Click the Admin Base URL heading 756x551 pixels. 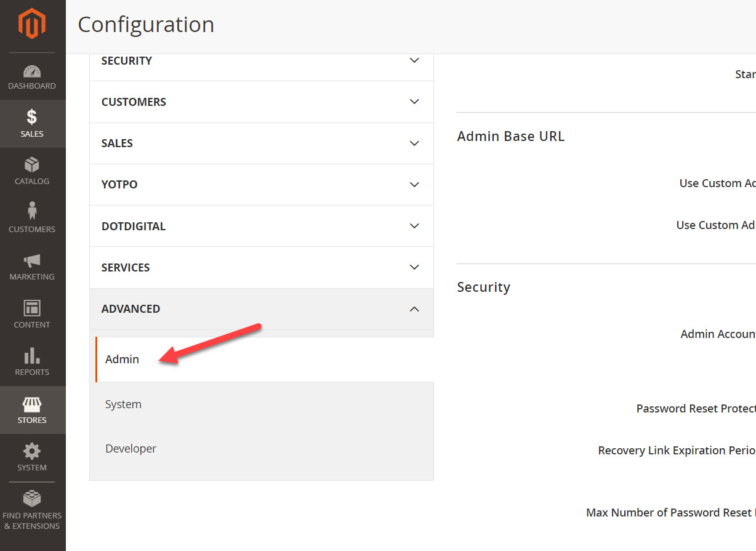[510, 136]
